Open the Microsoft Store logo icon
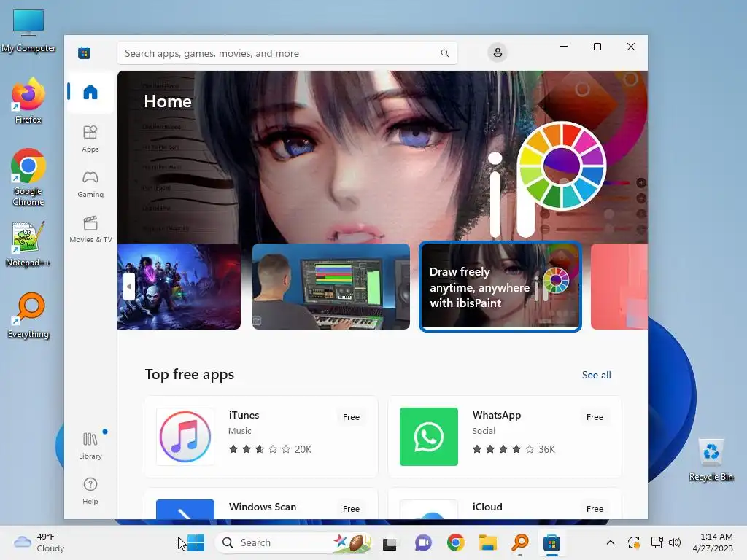Screen dimensions: 747x560 85,52
